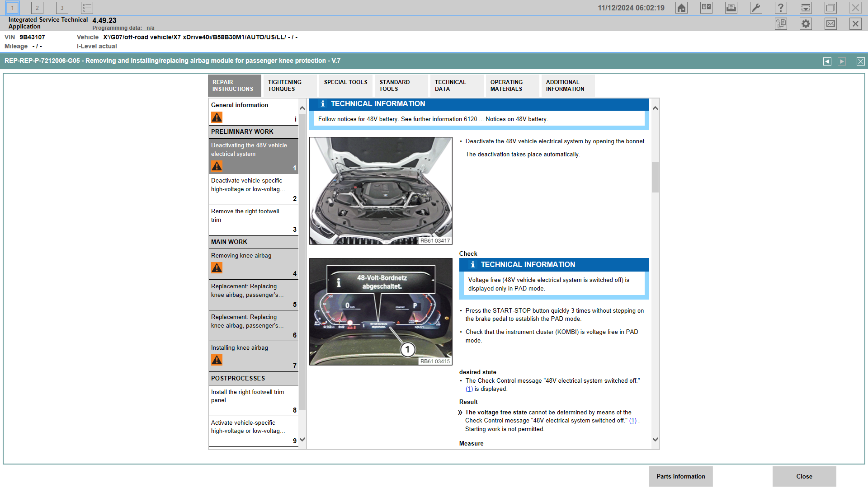Screen dimensions: 868x488
Task: Open the help question-mark icon
Action: pos(781,8)
